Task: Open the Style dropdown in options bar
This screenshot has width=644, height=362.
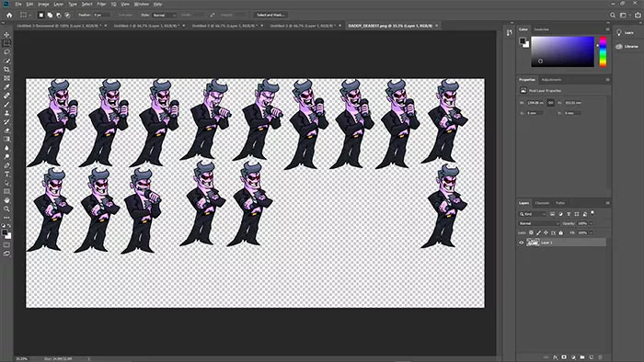Action: 164,16
